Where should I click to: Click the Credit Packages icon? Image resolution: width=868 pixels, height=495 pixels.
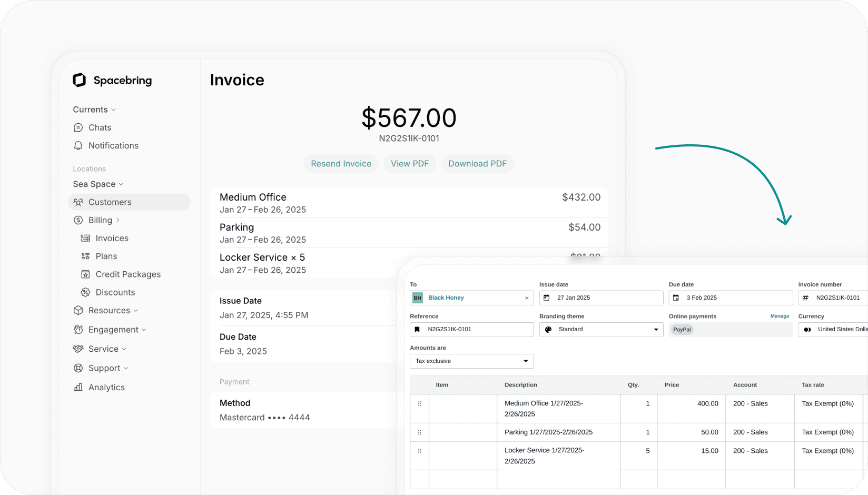coord(85,274)
